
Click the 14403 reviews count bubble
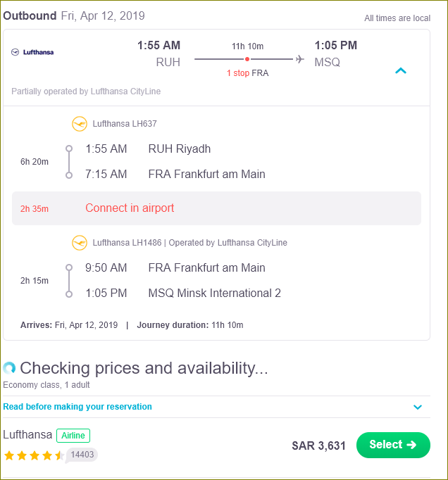click(82, 455)
